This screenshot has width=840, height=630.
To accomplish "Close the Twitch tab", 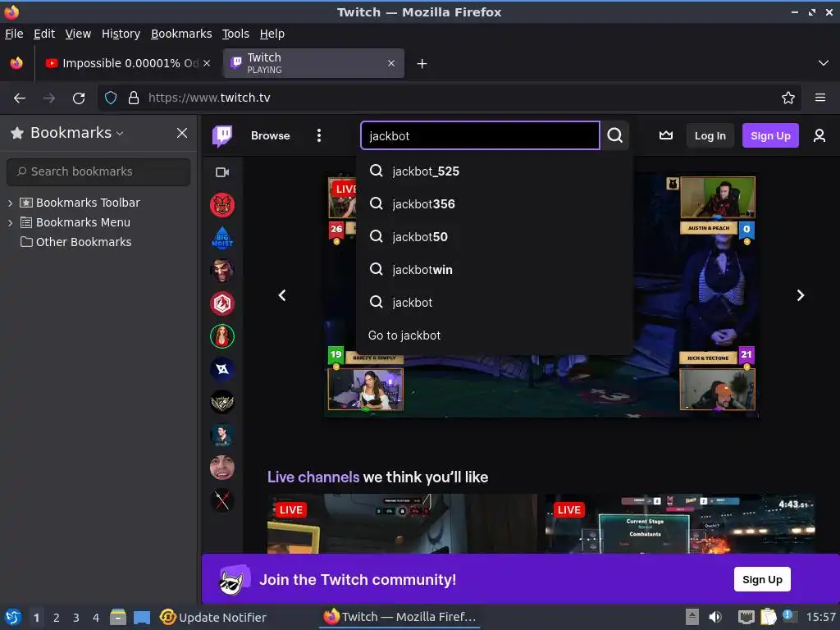I will 391,63.
